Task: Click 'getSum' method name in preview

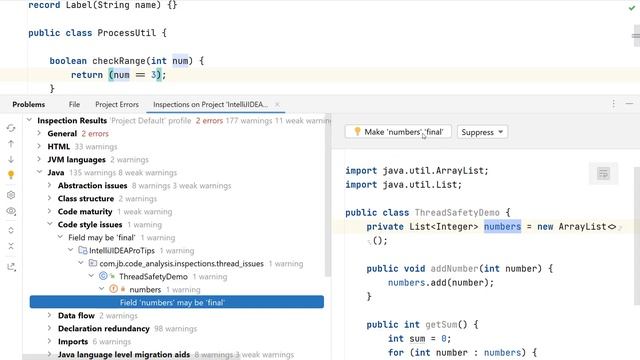Action: click(441, 324)
